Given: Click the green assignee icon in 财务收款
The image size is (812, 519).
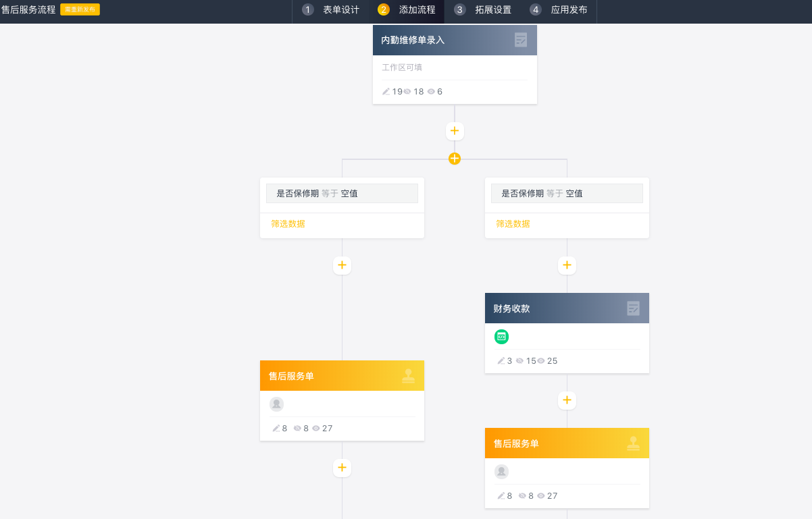Looking at the screenshot, I should 501,337.
